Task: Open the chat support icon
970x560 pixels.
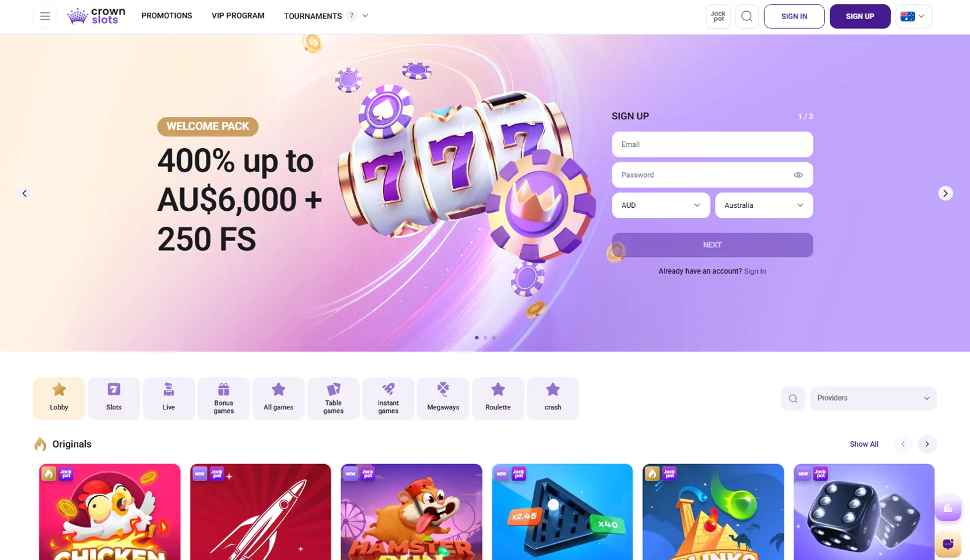Action: 948,544
